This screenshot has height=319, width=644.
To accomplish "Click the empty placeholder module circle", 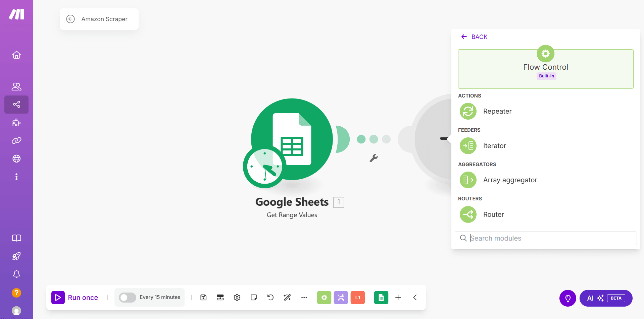I will coord(433,139).
